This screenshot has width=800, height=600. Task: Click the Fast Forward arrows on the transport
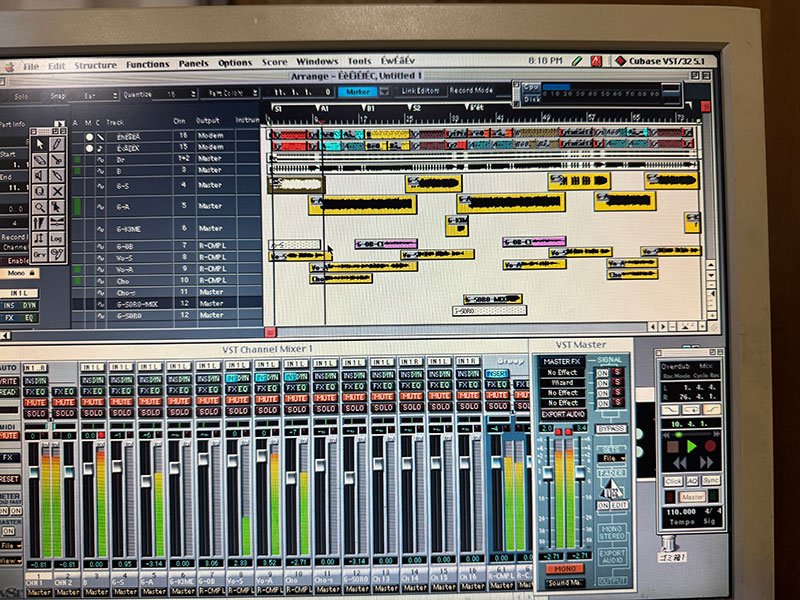coord(706,463)
